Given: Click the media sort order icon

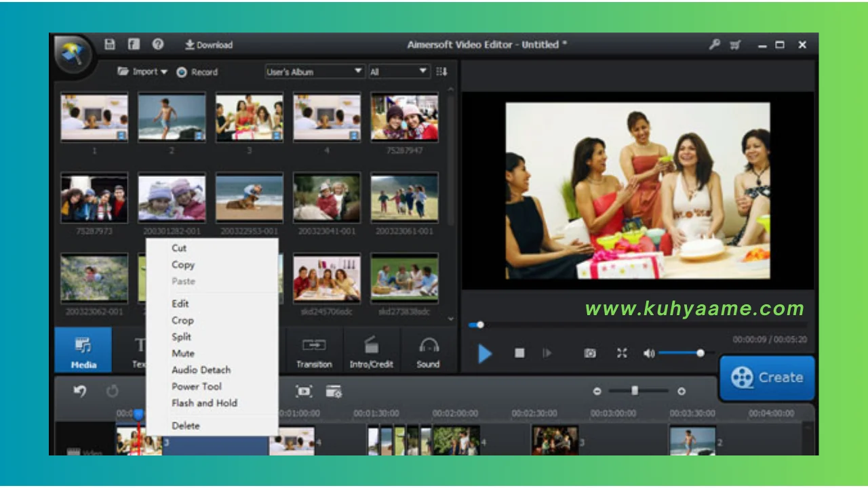Looking at the screenshot, I should point(441,71).
